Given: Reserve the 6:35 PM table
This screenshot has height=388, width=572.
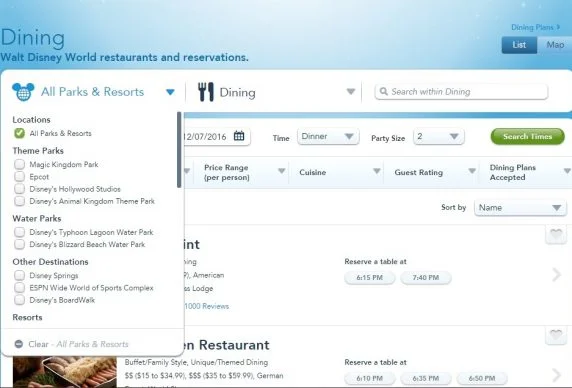Looking at the screenshot, I should pyautogui.click(x=426, y=379).
